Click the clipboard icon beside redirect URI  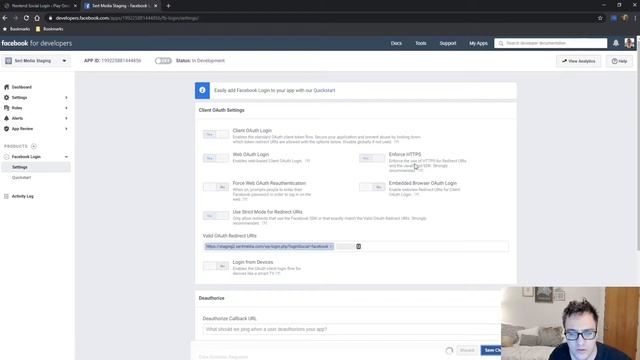tap(358, 247)
